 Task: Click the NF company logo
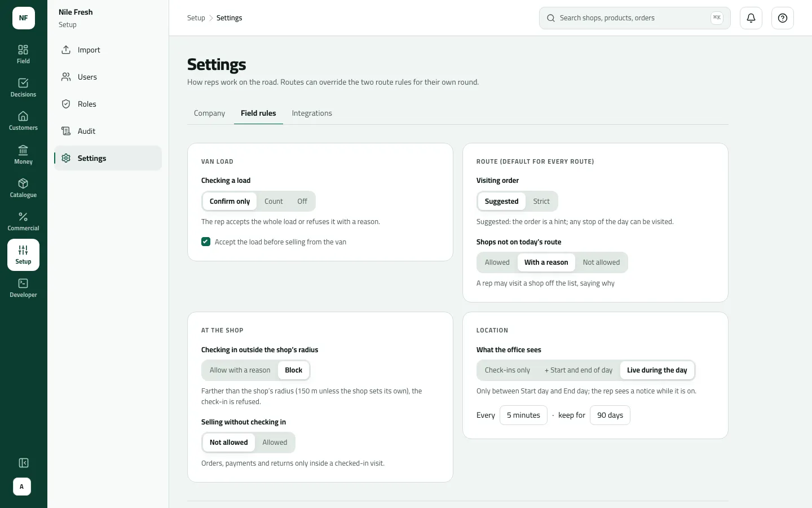tap(24, 18)
